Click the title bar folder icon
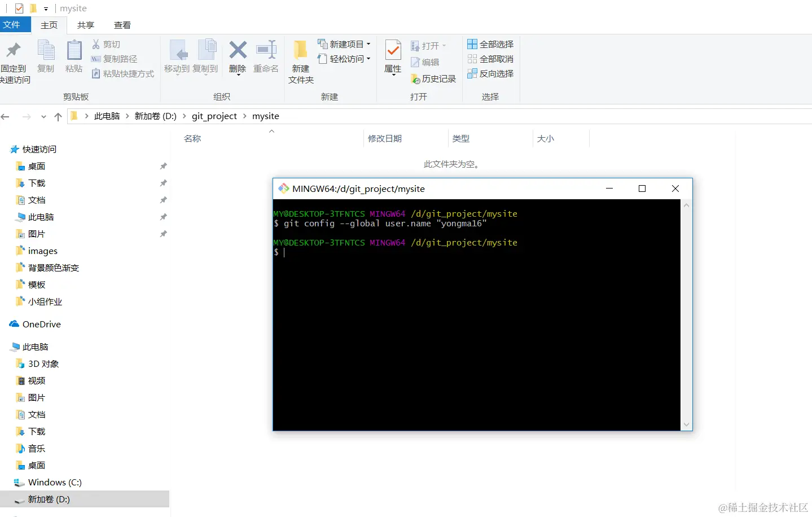This screenshot has height=517, width=812. pos(33,8)
